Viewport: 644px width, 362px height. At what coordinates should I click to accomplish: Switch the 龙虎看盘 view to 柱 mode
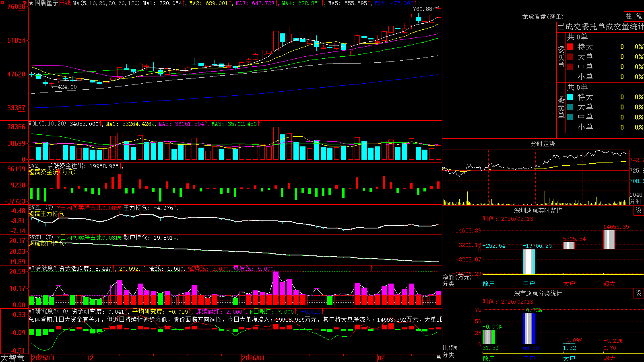629,16
